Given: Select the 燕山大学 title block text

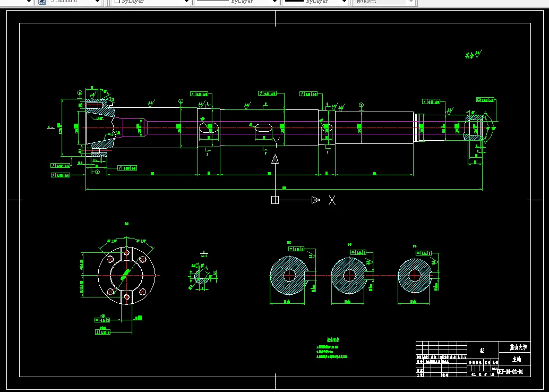Looking at the screenshot, I should (x=518, y=347).
